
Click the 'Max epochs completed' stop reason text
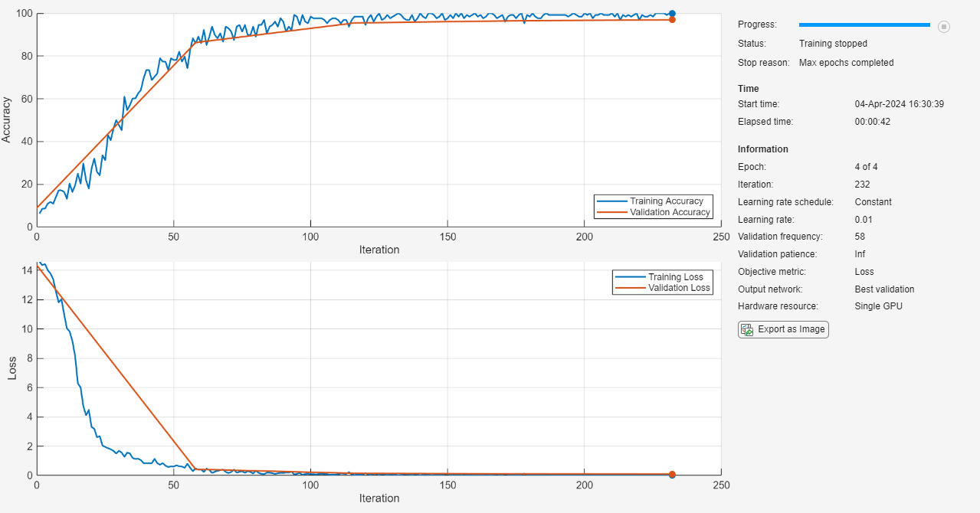pyautogui.click(x=846, y=63)
